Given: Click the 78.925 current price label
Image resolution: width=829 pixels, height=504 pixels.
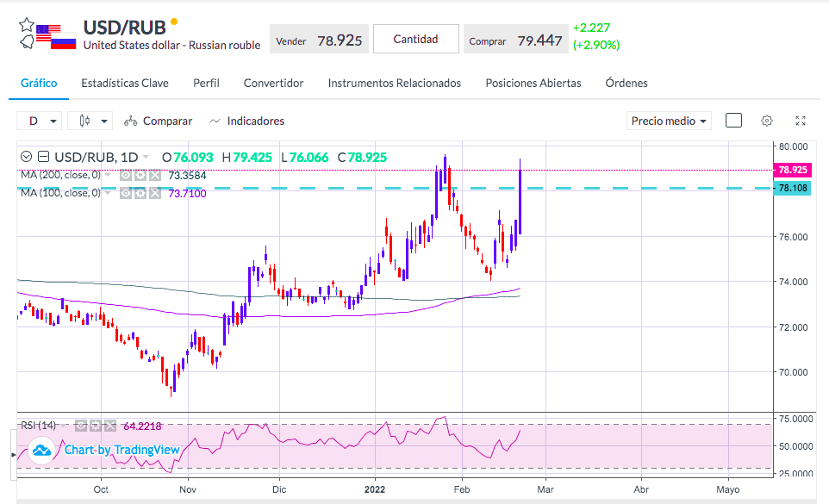Looking at the screenshot, I should (x=792, y=170).
